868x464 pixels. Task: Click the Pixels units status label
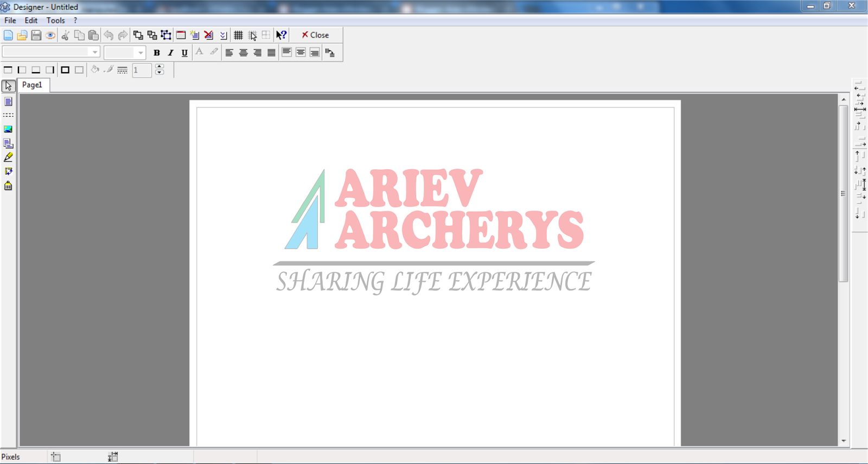[x=11, y=457]
